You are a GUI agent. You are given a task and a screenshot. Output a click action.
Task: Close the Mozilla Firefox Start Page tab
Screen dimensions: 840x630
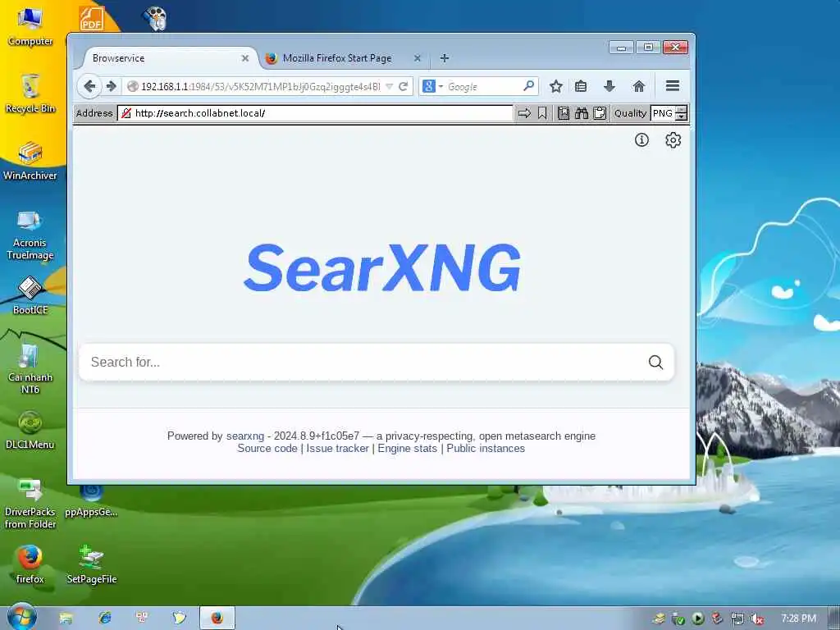(x=418, y=58)
